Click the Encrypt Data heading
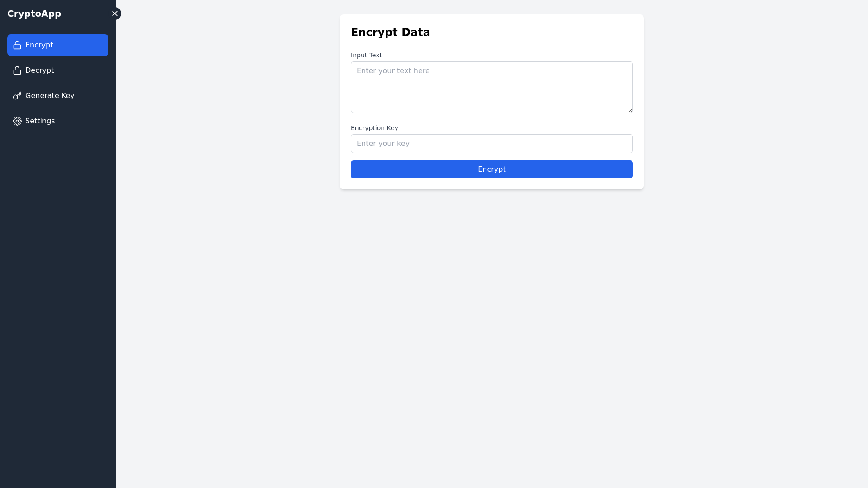 390,32
